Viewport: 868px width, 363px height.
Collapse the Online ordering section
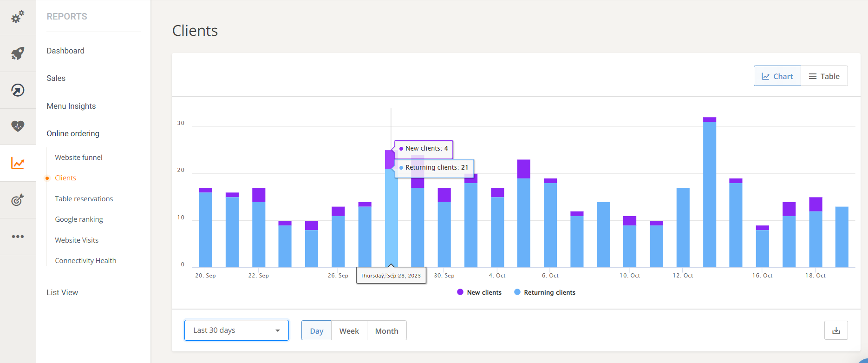(x=73, y=133)
